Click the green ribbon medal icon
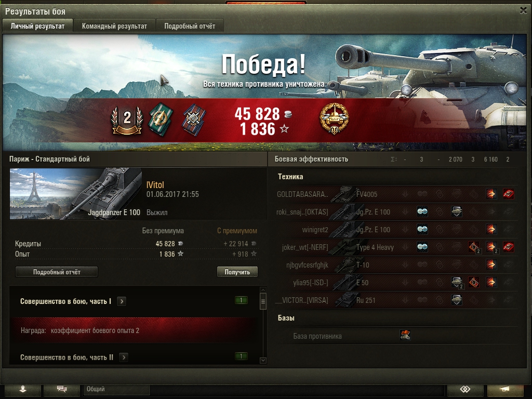Viewport: 532px width, 399px height. pos(161,119)
